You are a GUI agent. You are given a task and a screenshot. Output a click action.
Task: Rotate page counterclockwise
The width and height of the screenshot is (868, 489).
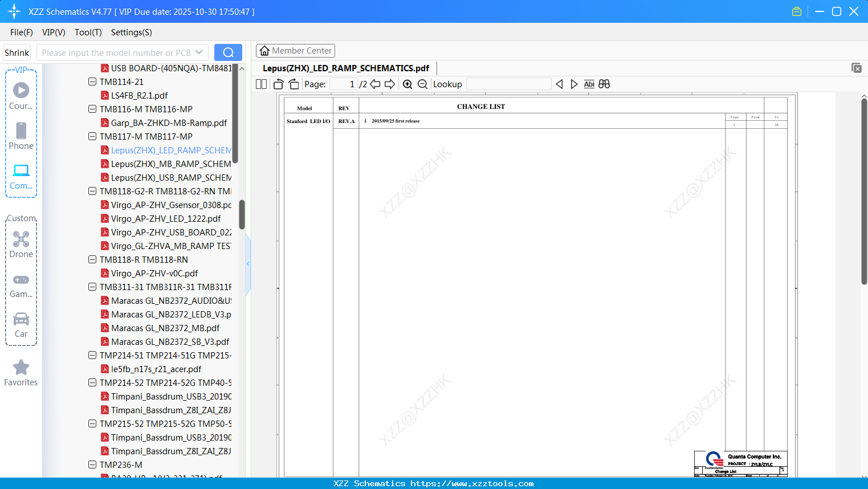(x=279, y=84)
